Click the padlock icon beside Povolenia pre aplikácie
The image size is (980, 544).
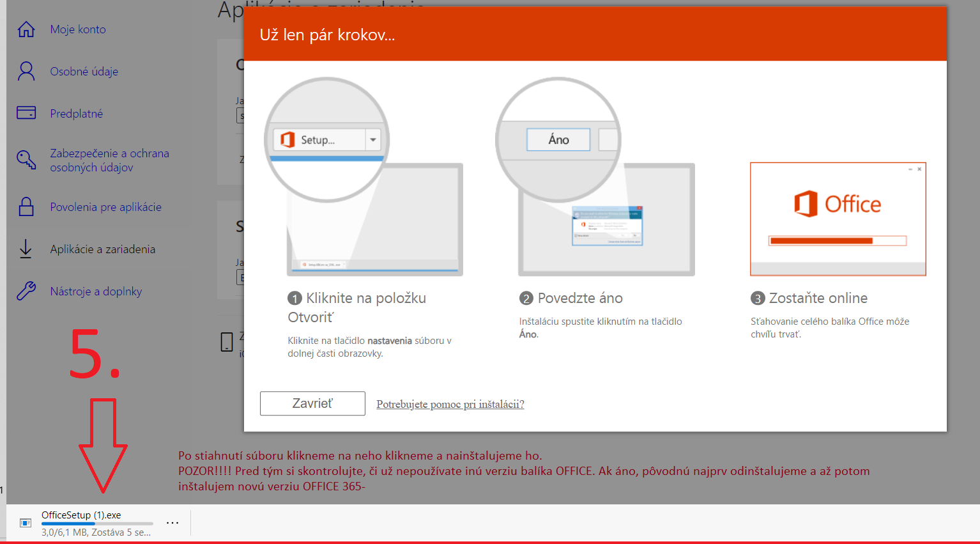click(x=26, y=206)
